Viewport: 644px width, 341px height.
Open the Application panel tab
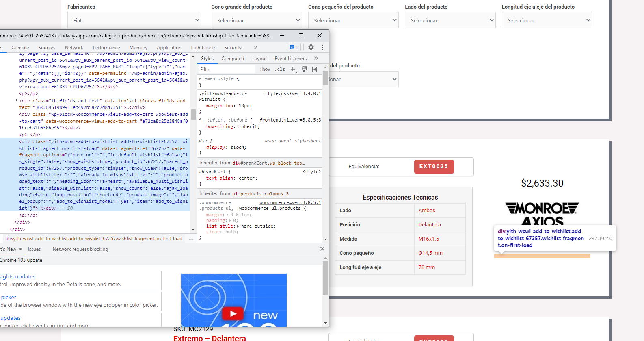click(x=169, y=48)
